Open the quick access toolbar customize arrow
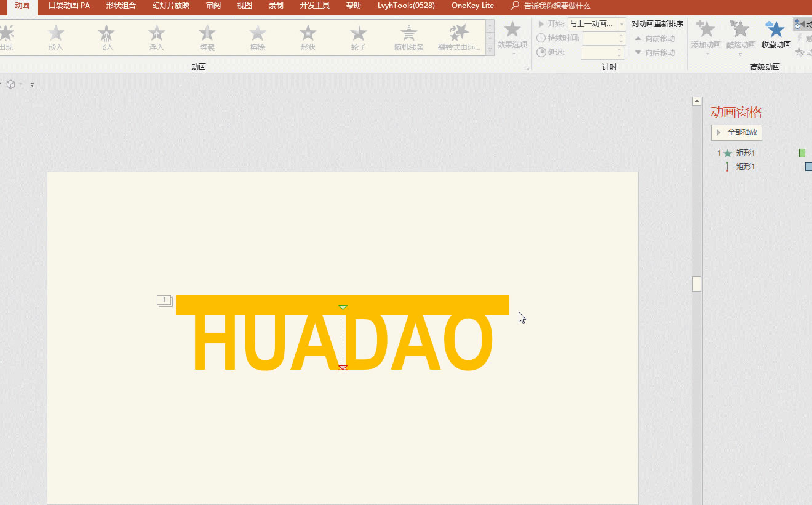 click(32, 85)
